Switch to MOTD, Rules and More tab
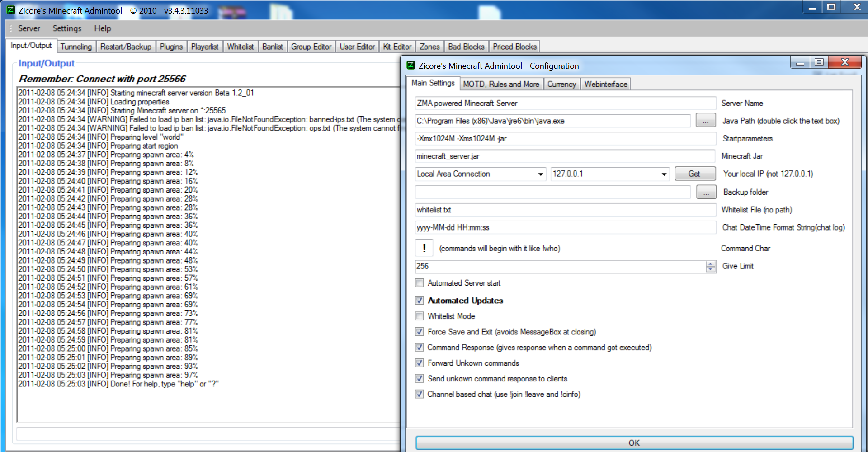The width and height of the screenshot is (868, 452). pyautogui.click(x=501, y=84)
